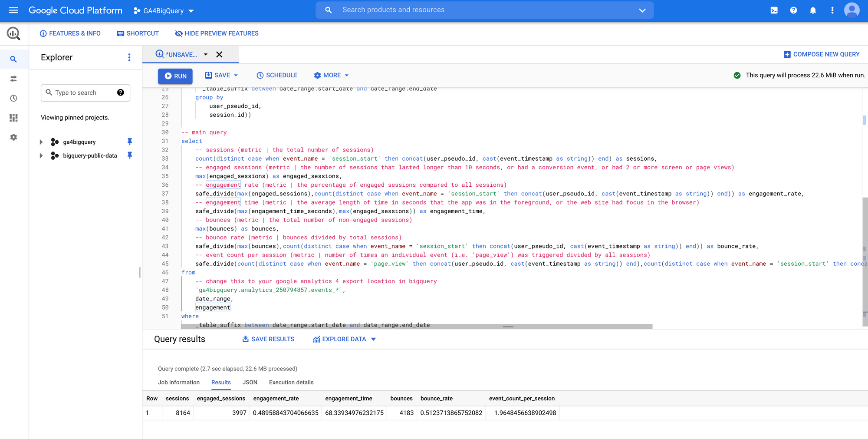
Task: Click the bounces value 4183
Action: click(407, 413)
